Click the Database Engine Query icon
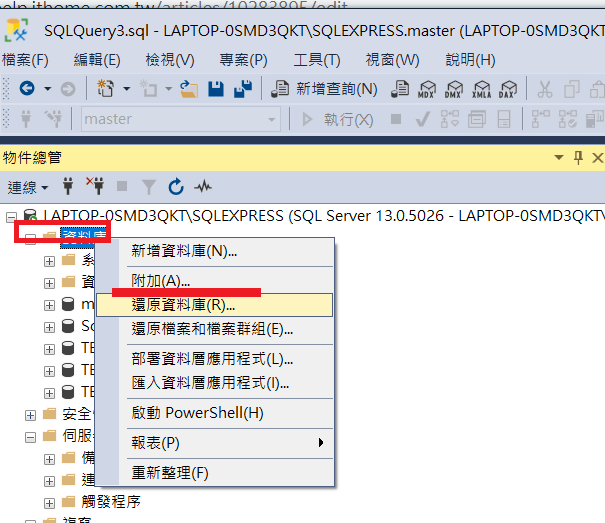The height and width of the screenshot is (523, 605). point(400,89)
